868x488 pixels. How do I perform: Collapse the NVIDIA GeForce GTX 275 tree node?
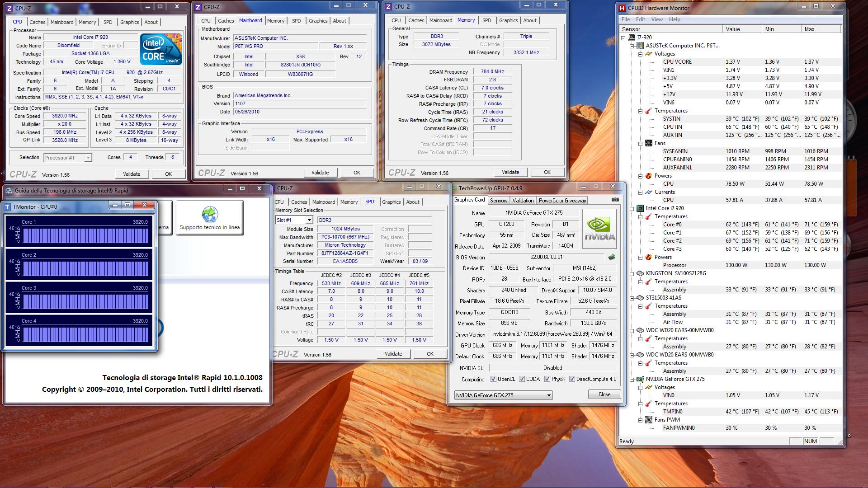(632, 379)
